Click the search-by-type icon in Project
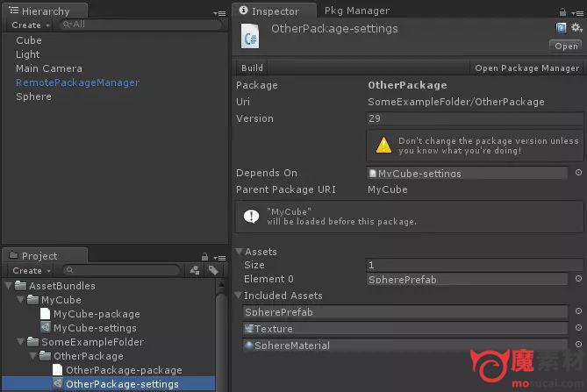The height and width of the screenshot is (392, 587). pos(195,270)
